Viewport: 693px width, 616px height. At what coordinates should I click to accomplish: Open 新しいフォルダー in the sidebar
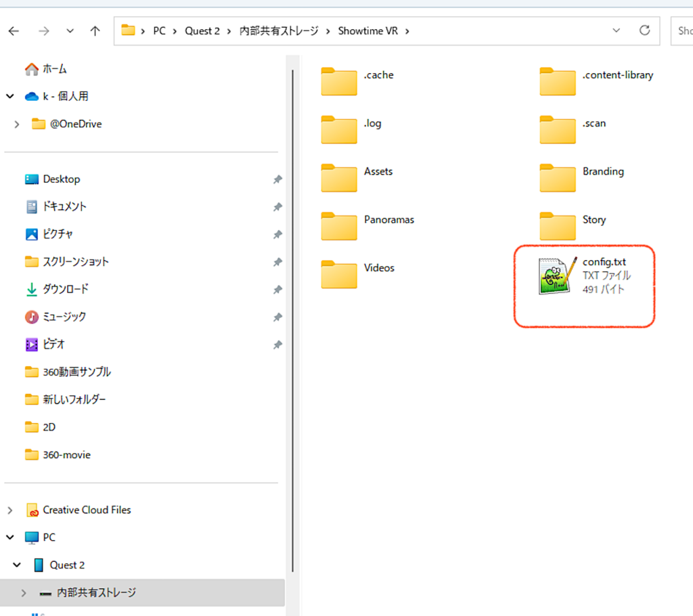coord(66,399)
